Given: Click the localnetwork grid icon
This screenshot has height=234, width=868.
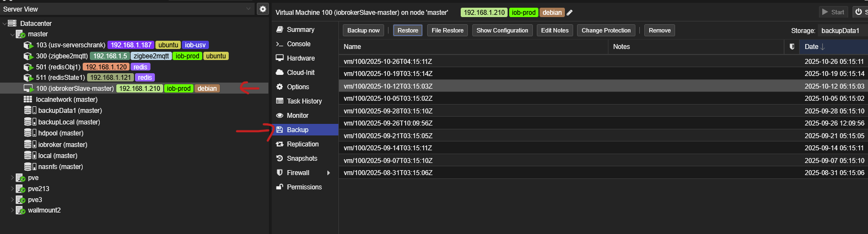Looking at the screenshot, I should coord(28,100).
